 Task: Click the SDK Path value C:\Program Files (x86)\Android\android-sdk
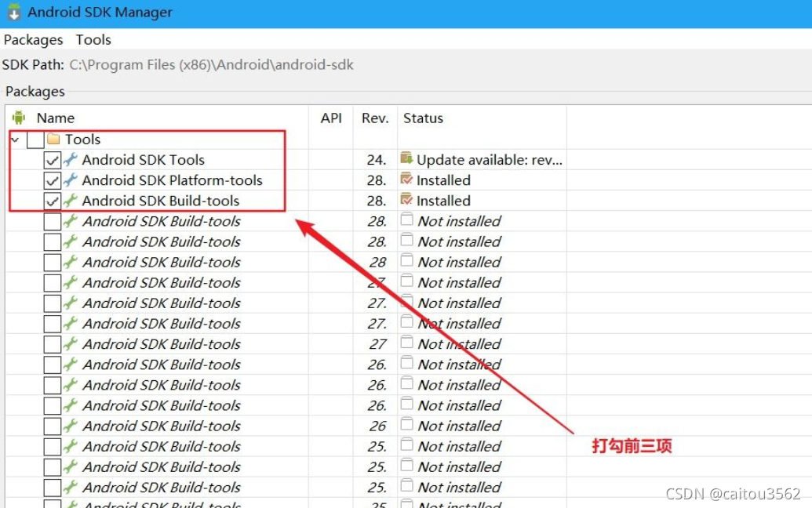point(211,64)
